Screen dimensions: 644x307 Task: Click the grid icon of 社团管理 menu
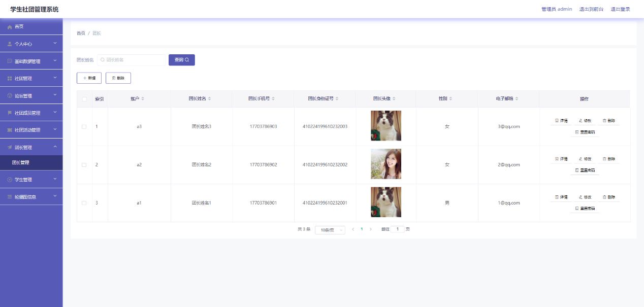click(10, 79)
